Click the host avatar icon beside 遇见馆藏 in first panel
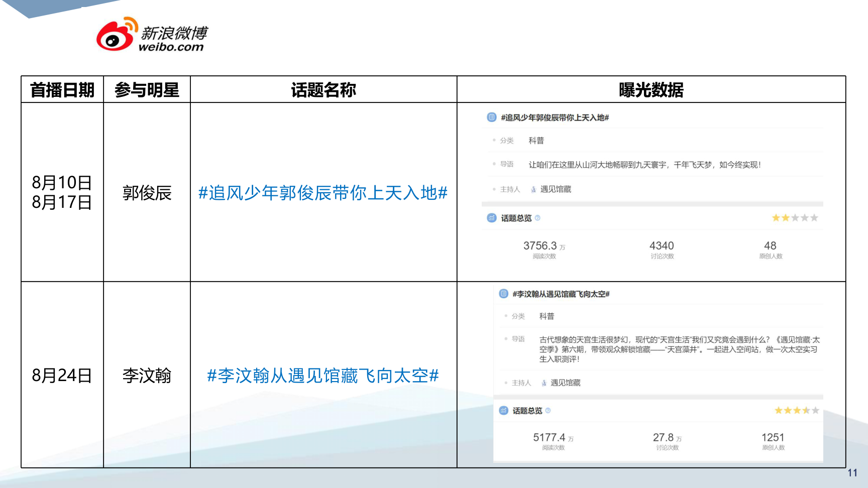The height and width of the screenshot is (488, 868). pos(533,189)
